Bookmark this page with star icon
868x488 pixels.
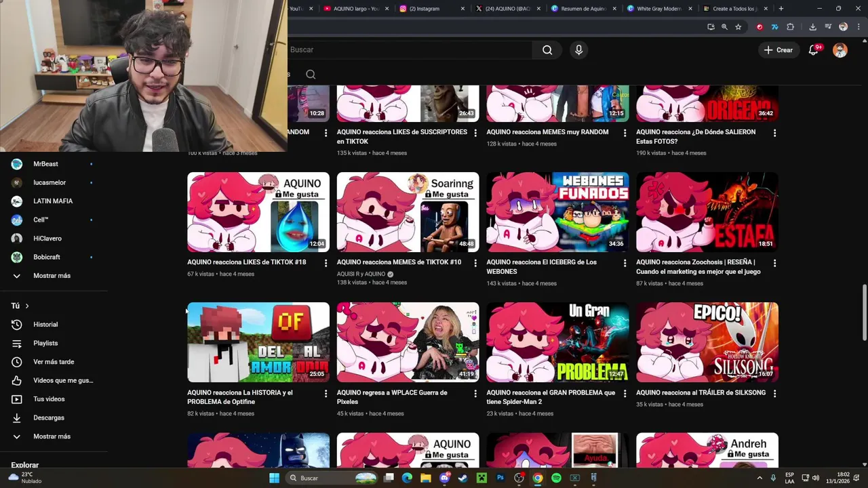click(738, 27)
